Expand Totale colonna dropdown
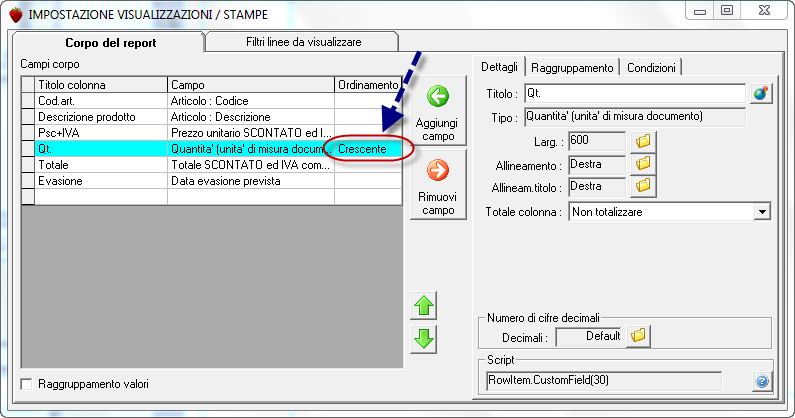 762,212
